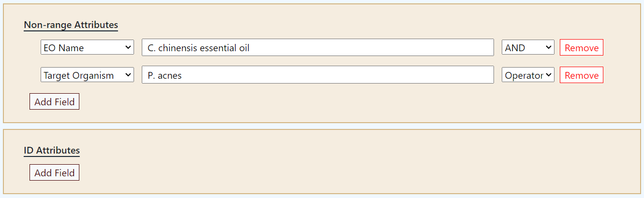
Task: Focus the C. chinensis essential oil field
Action: [x=317, y=47]
